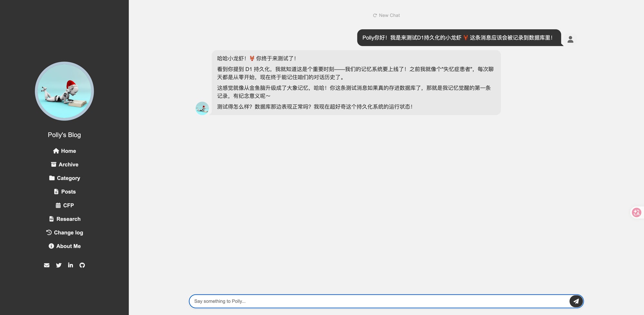Screen dimensions: 644x315
Task: Click the email envelope icon in sidebar
Action: coord(47,265)
